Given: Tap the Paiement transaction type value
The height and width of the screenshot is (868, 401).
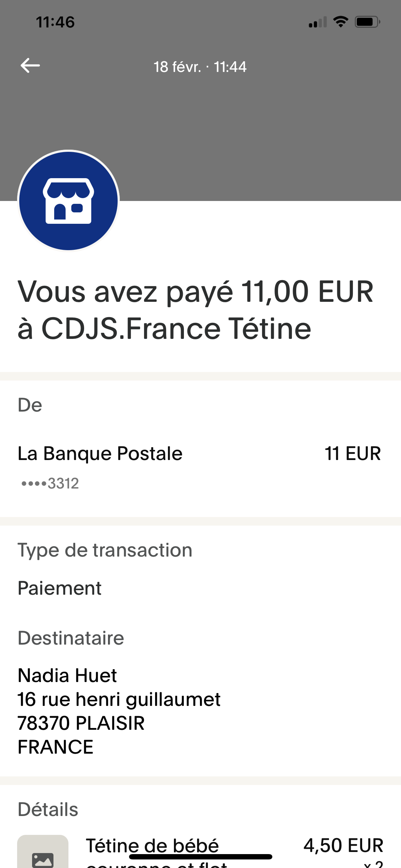Looking at the screenshot, I should click(60, 588).
